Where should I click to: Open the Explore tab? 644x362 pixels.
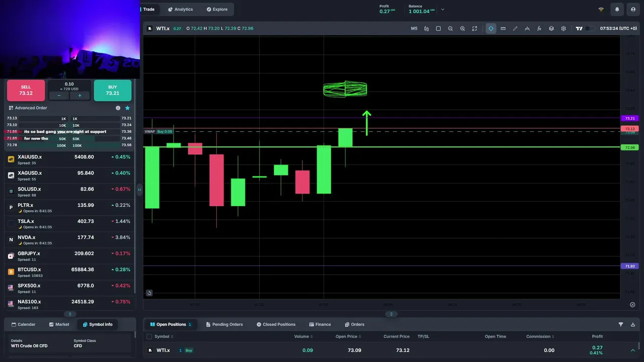point(217,10)
